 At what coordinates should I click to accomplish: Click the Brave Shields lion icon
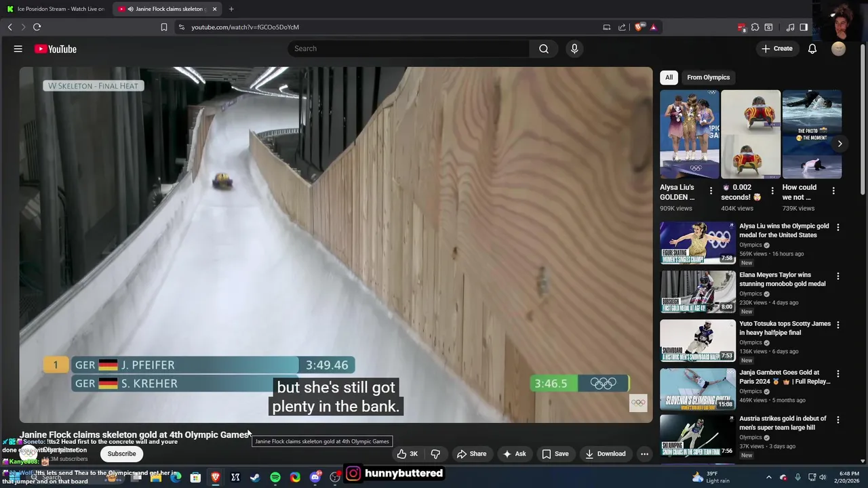(x=639, y=27)
